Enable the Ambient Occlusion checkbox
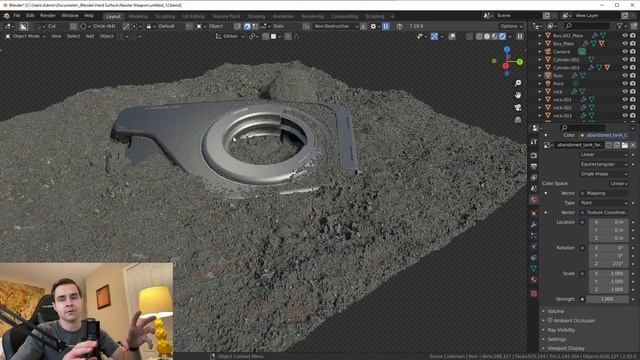The height and width of the screenshot is (360, 640). coord(550,320)
